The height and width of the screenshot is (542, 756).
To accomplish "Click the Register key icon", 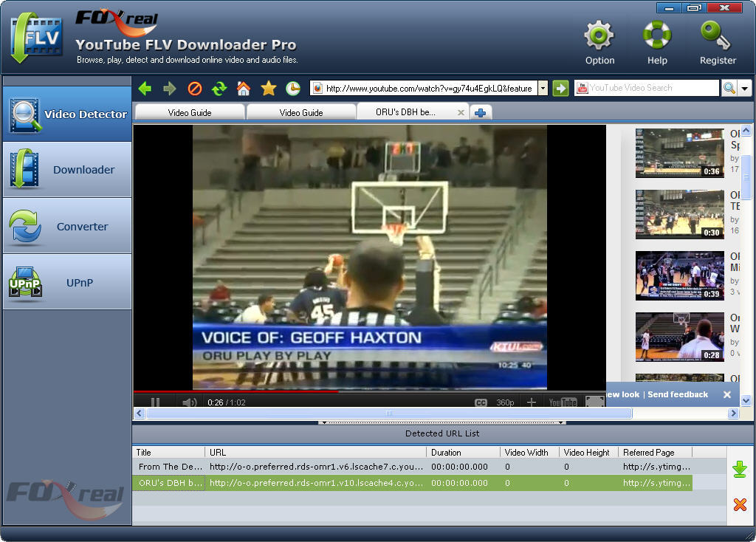I will [718, 42].
